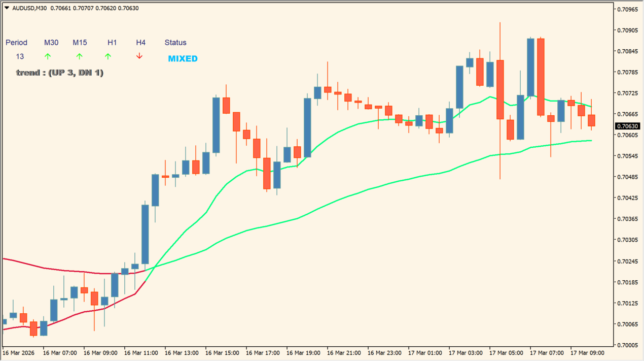Select the M30 timeframe label
Viewport: 644px width, 361px height.
tap(51, 43)
